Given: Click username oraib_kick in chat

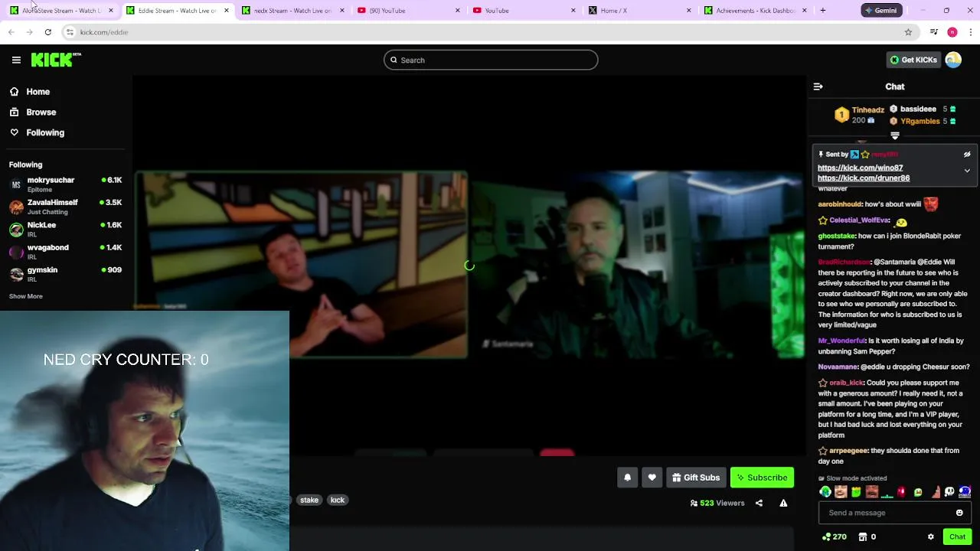Looking at the screenshot, I should pyautogui.click(x=846, y=383).
